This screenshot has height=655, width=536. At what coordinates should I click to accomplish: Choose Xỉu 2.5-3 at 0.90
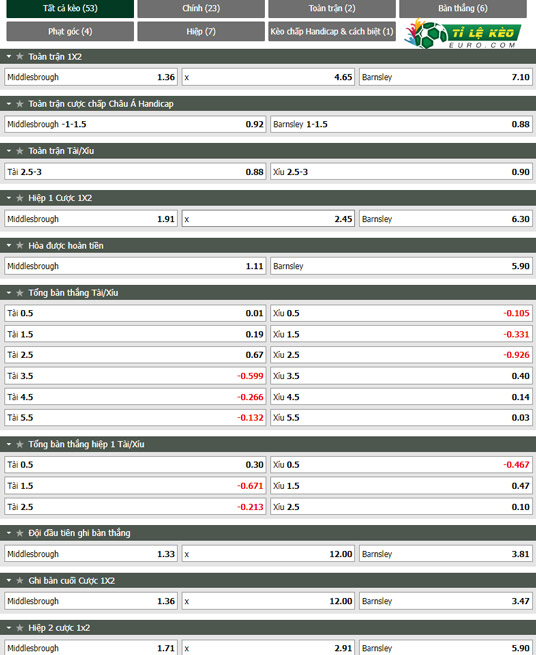pos(401,172)
